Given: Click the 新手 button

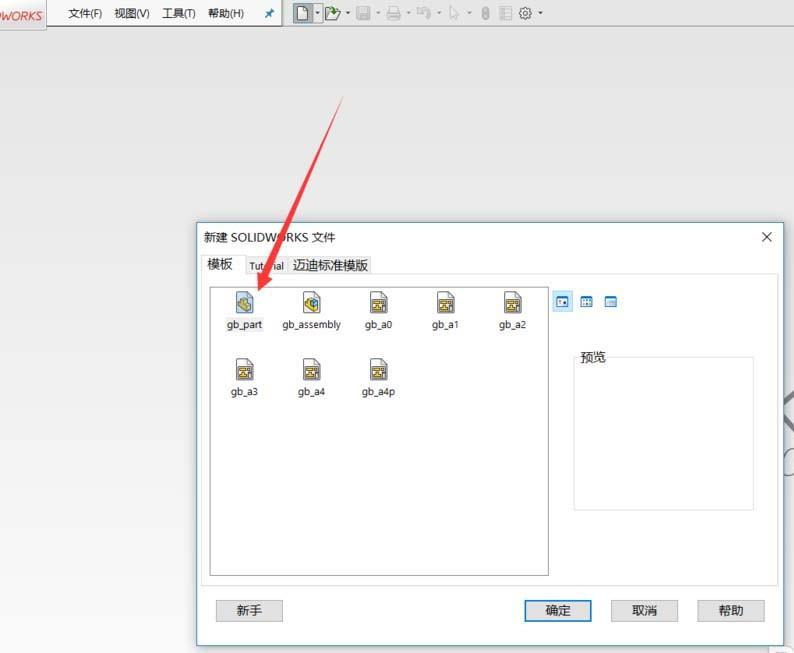Looking at the screenshot, I should (x=249, y=610).
